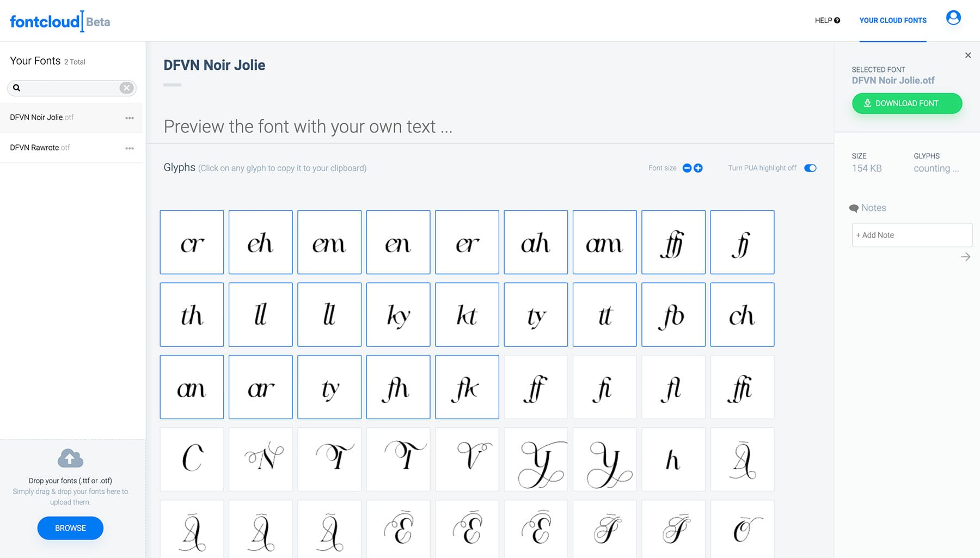Copy the 'fh' ligature glyph
The width and height of the screenshot is (980, 558).
399,387
